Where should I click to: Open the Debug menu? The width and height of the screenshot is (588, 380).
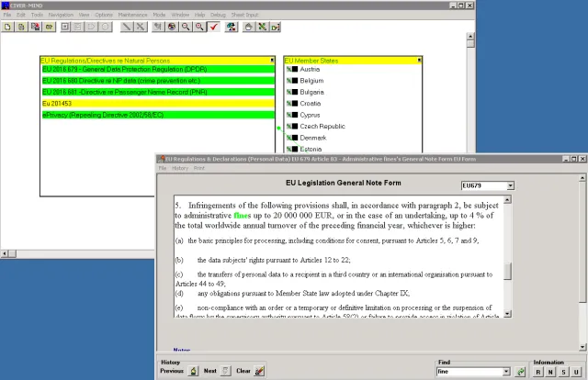click(x=218, y=15)
